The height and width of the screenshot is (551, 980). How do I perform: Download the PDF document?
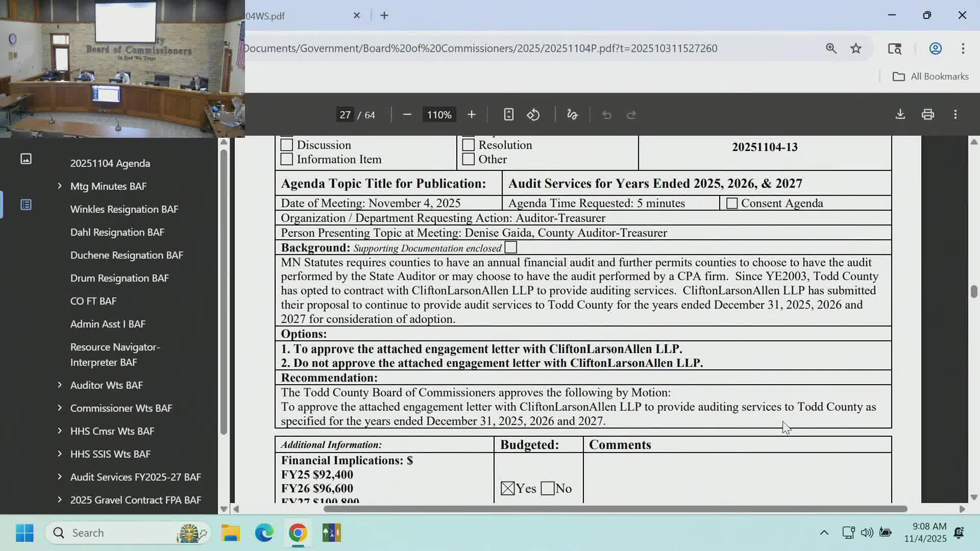click(x=900, y=114)
